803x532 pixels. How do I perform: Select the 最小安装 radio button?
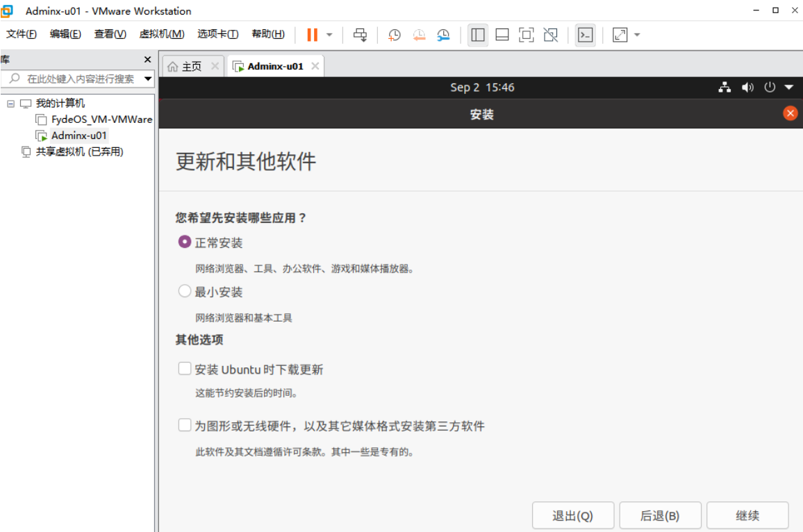(184, 291)
